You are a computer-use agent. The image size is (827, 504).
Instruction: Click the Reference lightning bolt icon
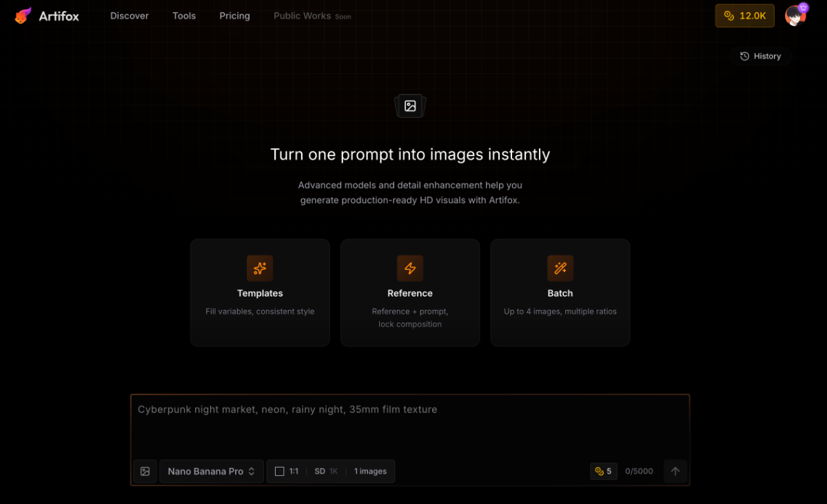tap(410, 268)
